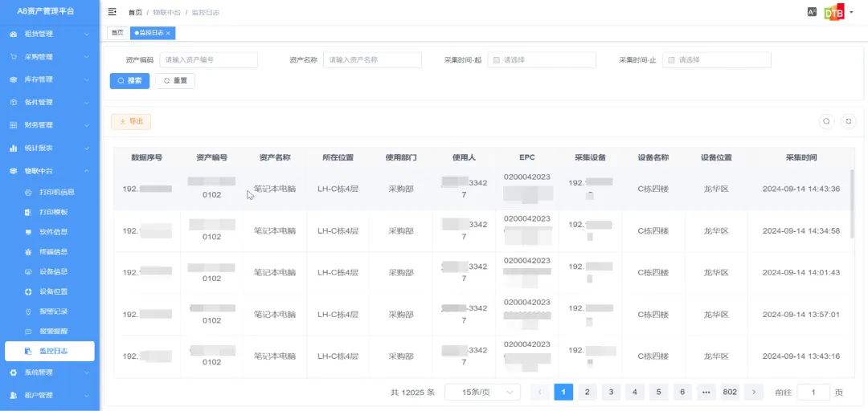Viewport: 868px width, 411px height.
Task: Open the 采集时间-止 date picker
Action: (x=717, y=60)
